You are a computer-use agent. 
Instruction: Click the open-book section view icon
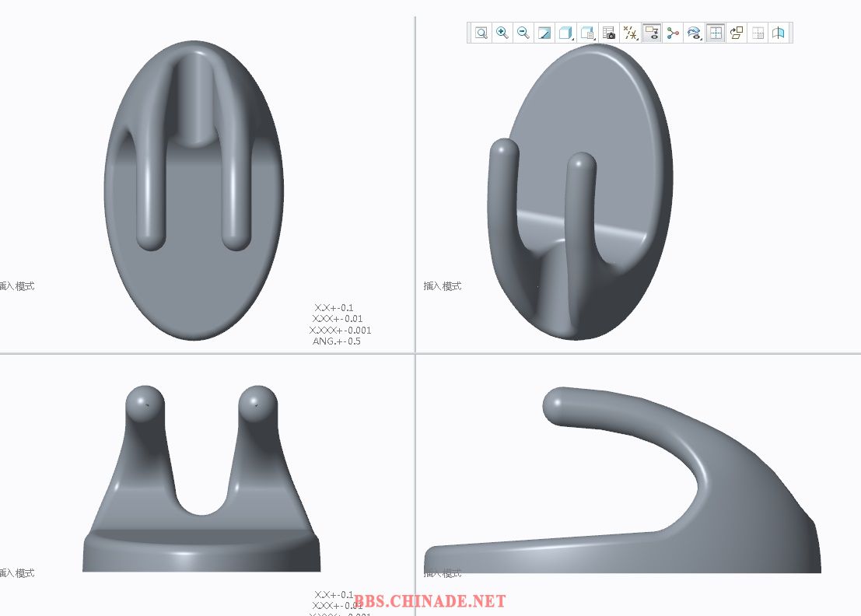779,33
